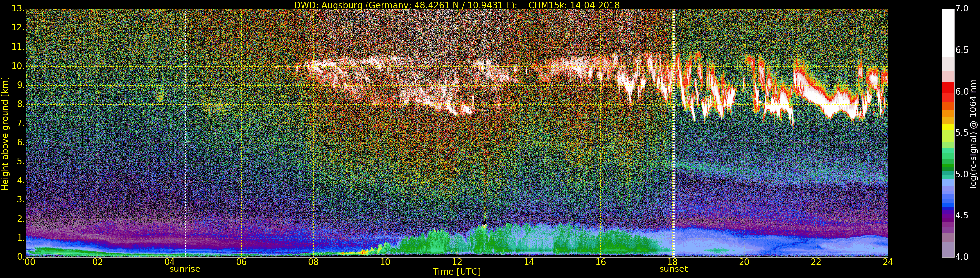Select height-axis tick label '0.'

[x=20, y=257]
